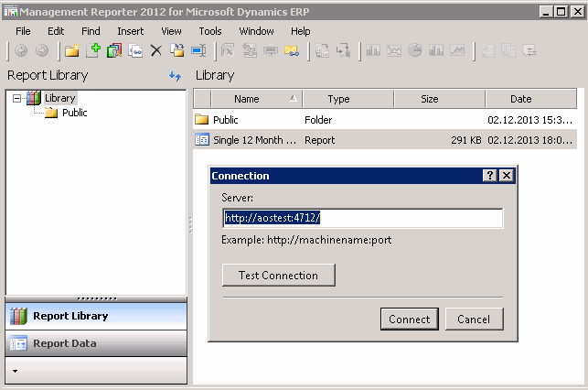This screenshot has height=390, width=588.
Task: Click Cancel in the Connection dialog
Action: pos(474,320)
